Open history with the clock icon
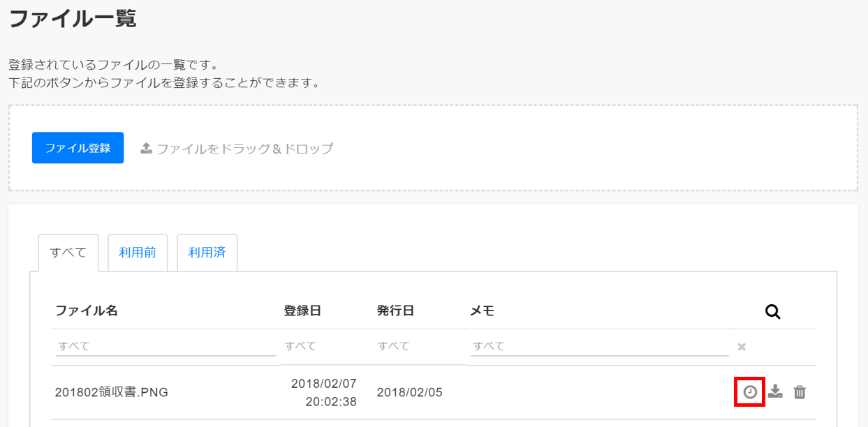The height and width of the screenshot is (427, 868). click(x=750, y=392)
